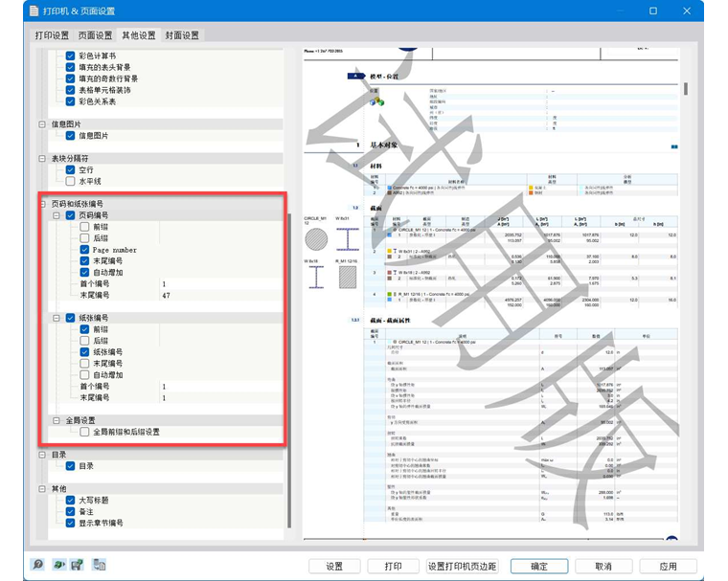The image size is (728, 581).
Task: Uncheck the 空行 checkbox
Action: 70,169
